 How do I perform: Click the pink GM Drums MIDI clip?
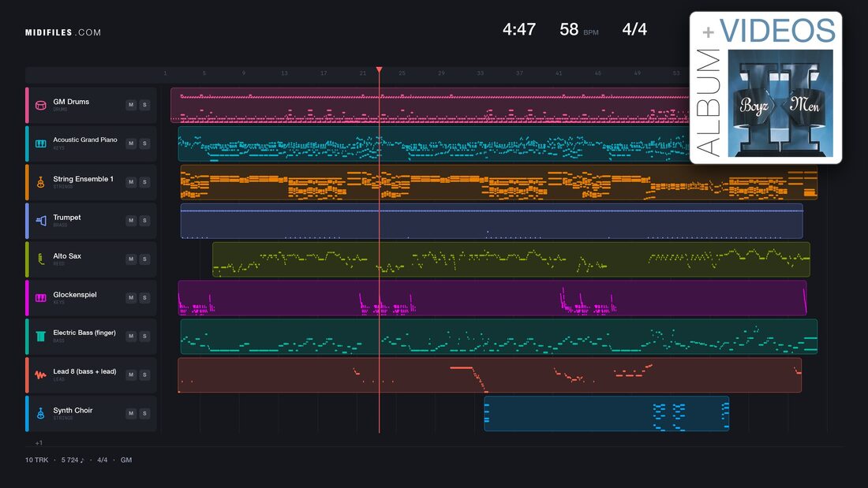(430, 105)
